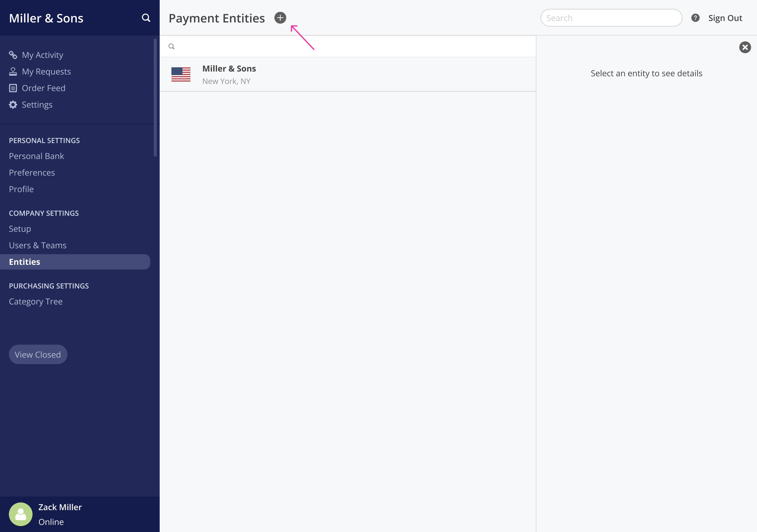The image size is (757, 532).
Task: Click the plus icon beside Payment Entities
Action: pos(280,18)
